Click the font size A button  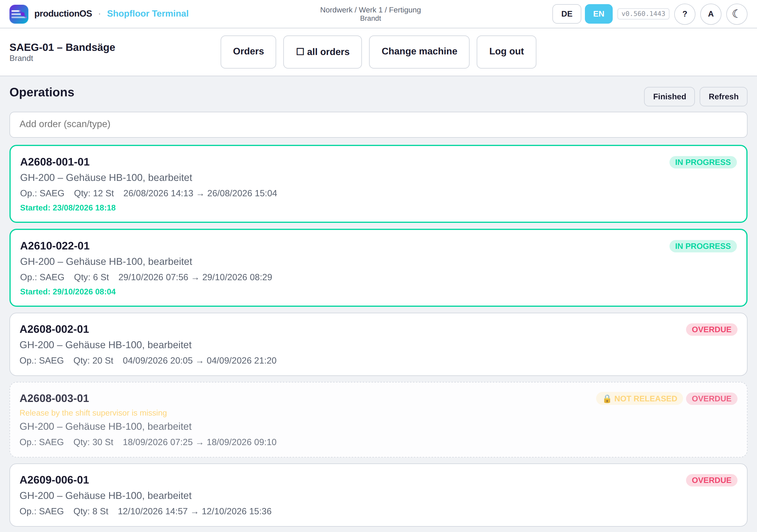[711, 14]
